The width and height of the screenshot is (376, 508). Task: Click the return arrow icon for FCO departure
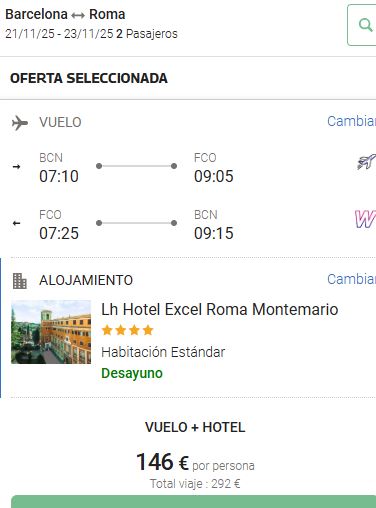pyautogui.click(x=16, y=223)
